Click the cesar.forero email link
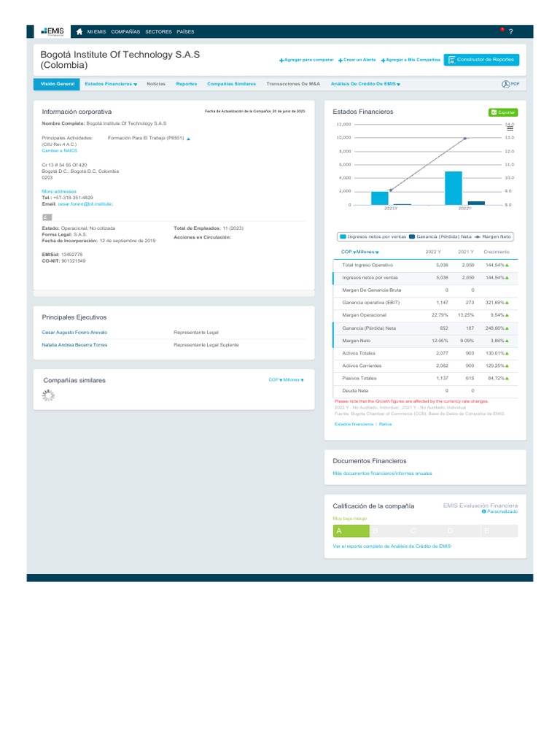The height and width of the screenshot is (747, 560). point(85,204)
